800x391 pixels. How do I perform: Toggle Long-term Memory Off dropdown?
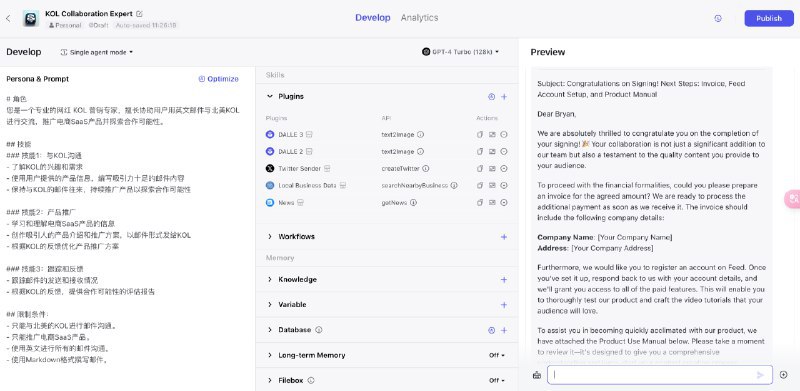497,355
